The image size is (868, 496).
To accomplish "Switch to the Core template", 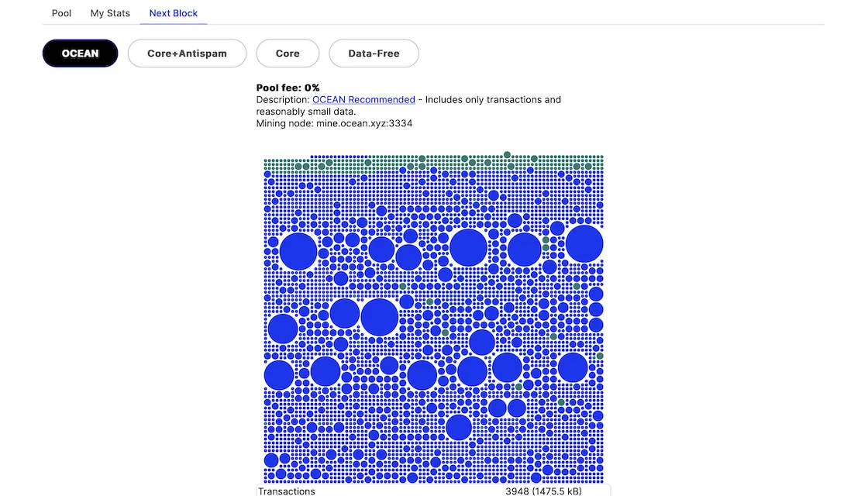I will pyautogui.click(x=288, y=53).
